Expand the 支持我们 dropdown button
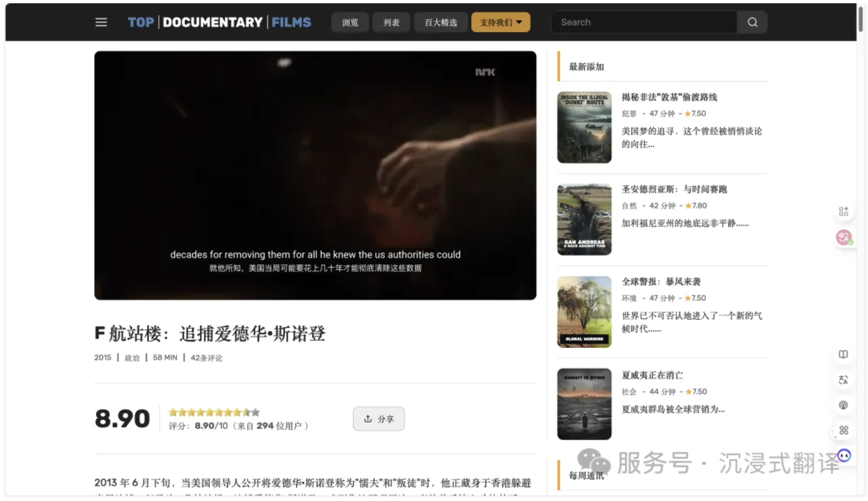The image size is (868, 501). [x=501, y=22]
